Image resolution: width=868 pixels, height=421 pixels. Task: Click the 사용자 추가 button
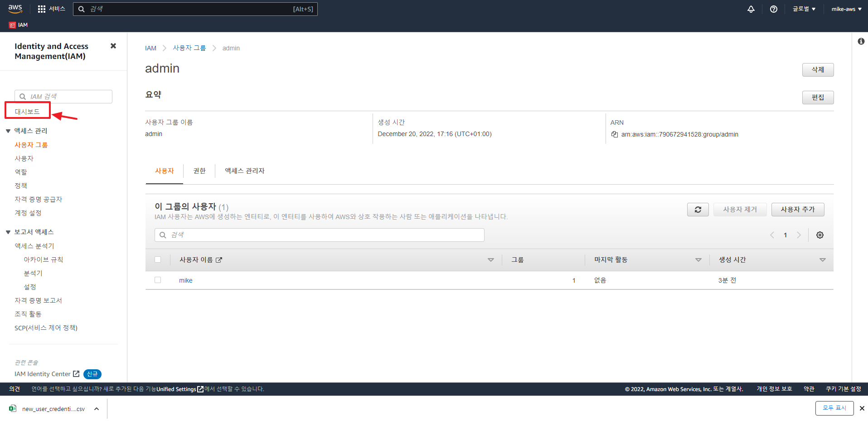point(798,210)
